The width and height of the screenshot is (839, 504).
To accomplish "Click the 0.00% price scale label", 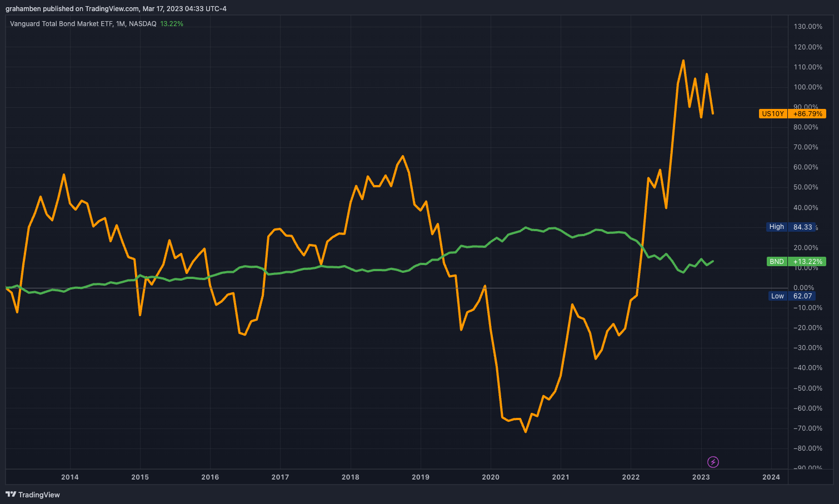I will [804, 288].
